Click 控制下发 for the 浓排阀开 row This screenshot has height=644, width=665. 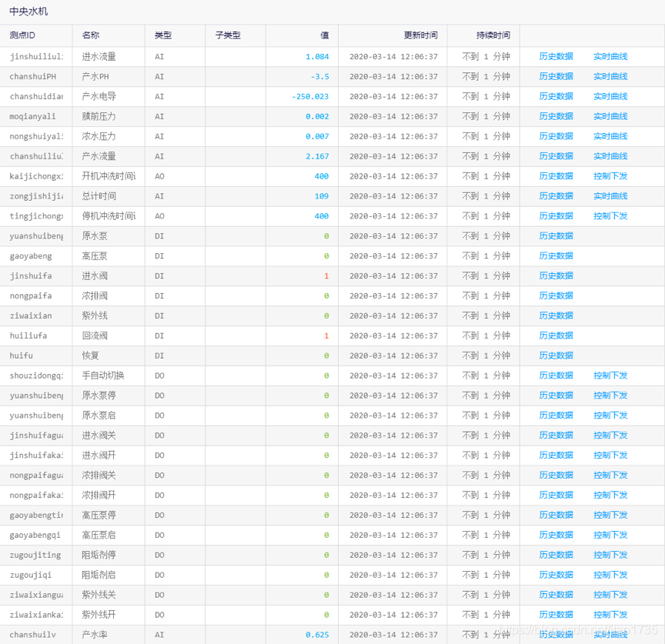[x=610, y=495]
